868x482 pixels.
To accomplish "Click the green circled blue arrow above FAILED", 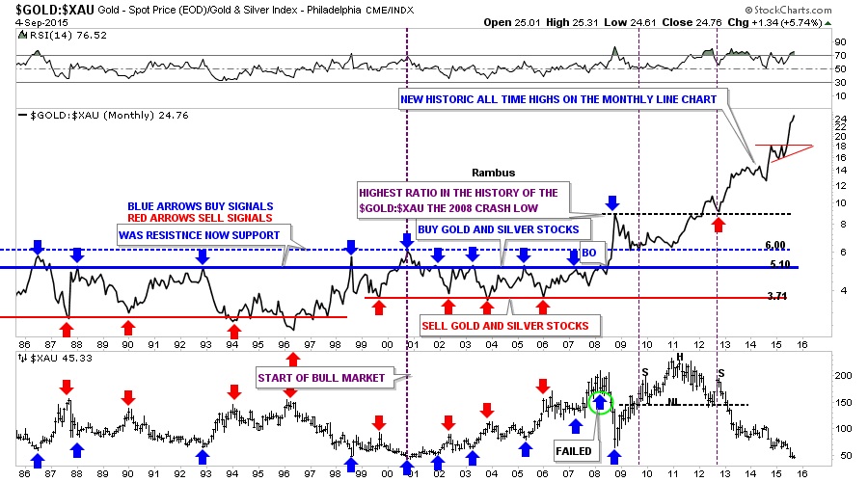I will pos(601,402).
